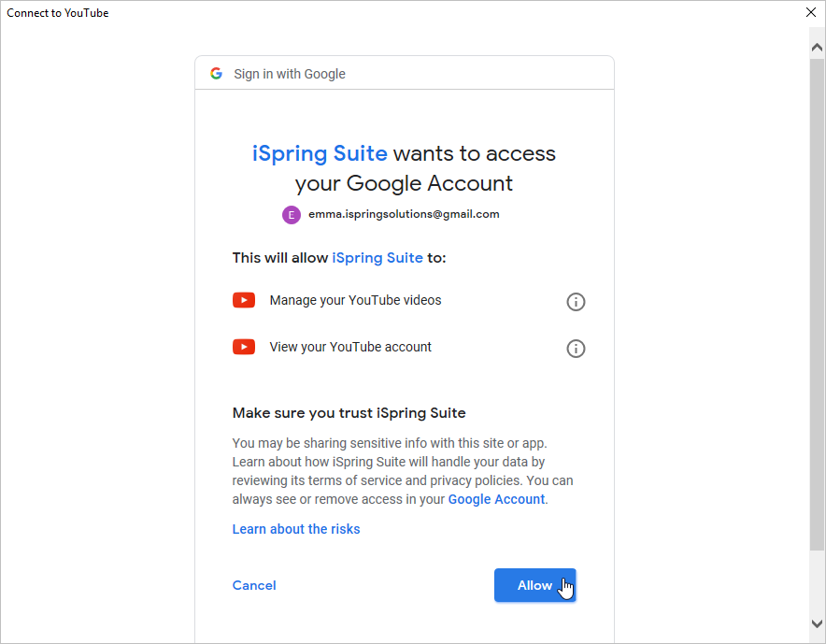Click YouTube icon beside View your YouTube account
The width and height of the screenshot is (826, 644).
point(244,347)
